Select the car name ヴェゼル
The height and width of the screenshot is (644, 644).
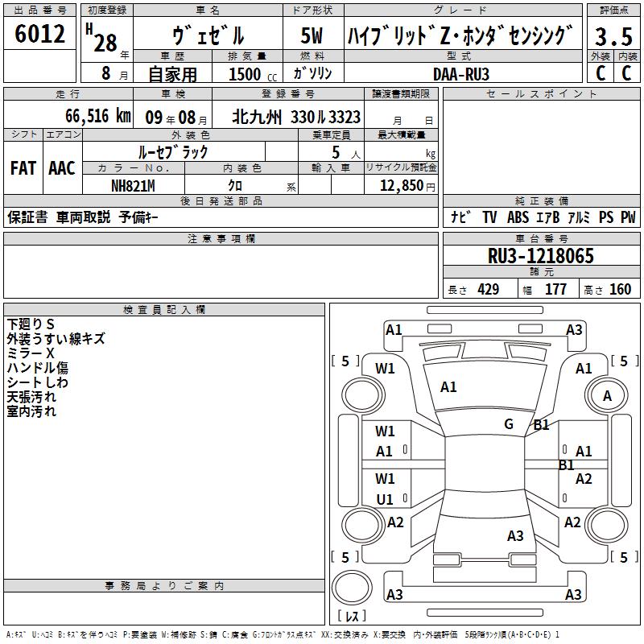208,35
